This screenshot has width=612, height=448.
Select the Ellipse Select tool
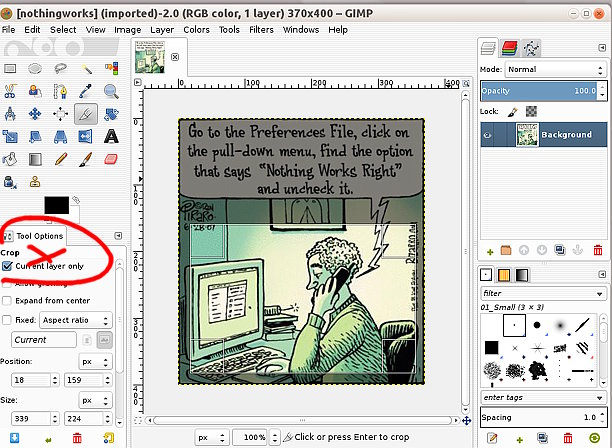pyautogui.click(x=35, y=69)
